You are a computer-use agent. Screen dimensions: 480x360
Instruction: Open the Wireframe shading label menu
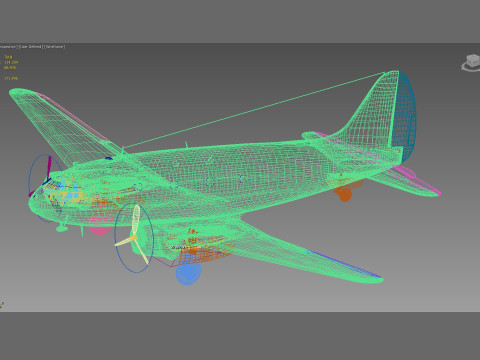tap(54, 47)
